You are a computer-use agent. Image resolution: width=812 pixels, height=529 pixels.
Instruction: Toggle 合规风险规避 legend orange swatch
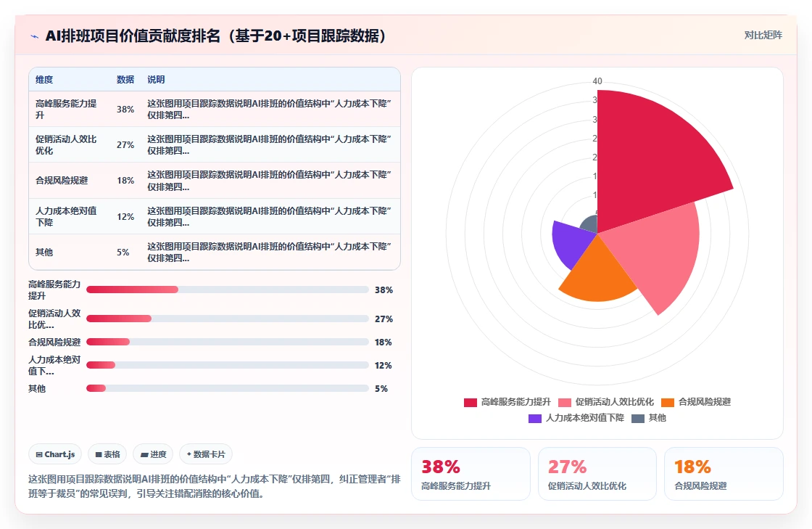[x=668, y=403]
